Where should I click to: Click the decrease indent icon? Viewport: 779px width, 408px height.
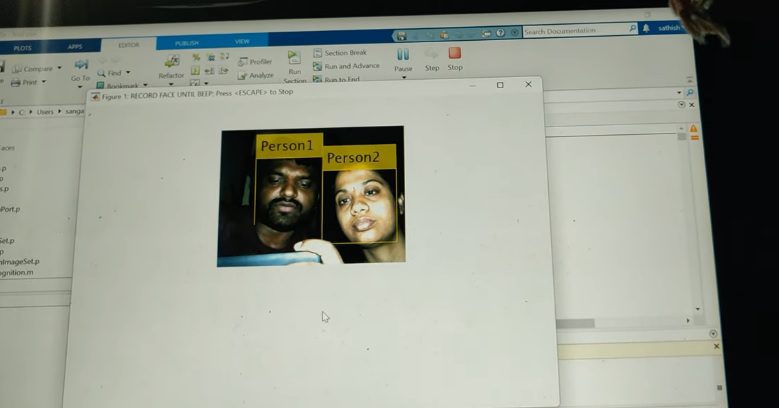pos(209,71)
